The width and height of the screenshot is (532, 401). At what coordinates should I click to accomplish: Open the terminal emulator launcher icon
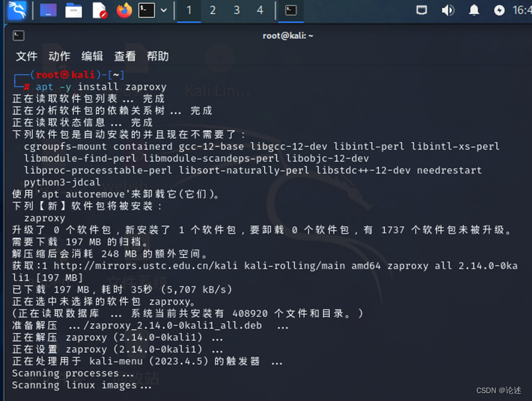(x=147, y=11)
